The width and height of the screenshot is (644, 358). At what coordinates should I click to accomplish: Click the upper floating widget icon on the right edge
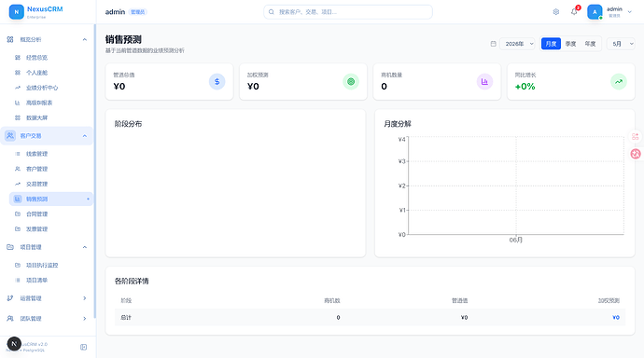[636, 136]
